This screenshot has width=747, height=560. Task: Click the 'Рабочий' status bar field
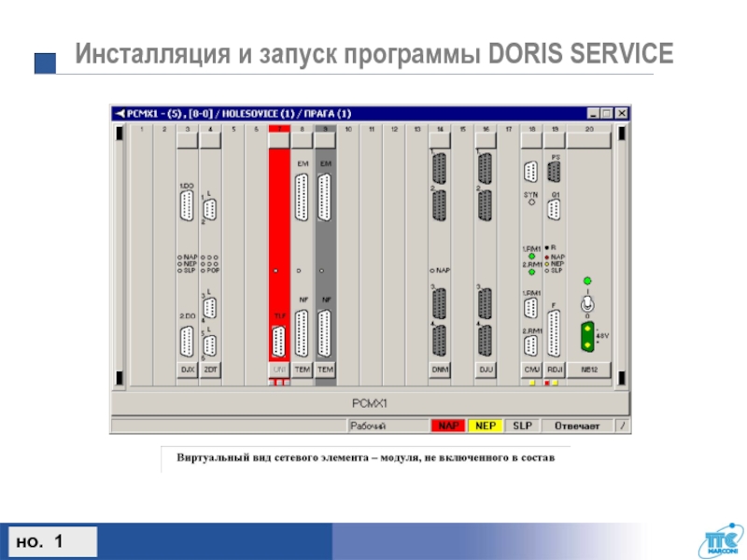click(388, 426)
